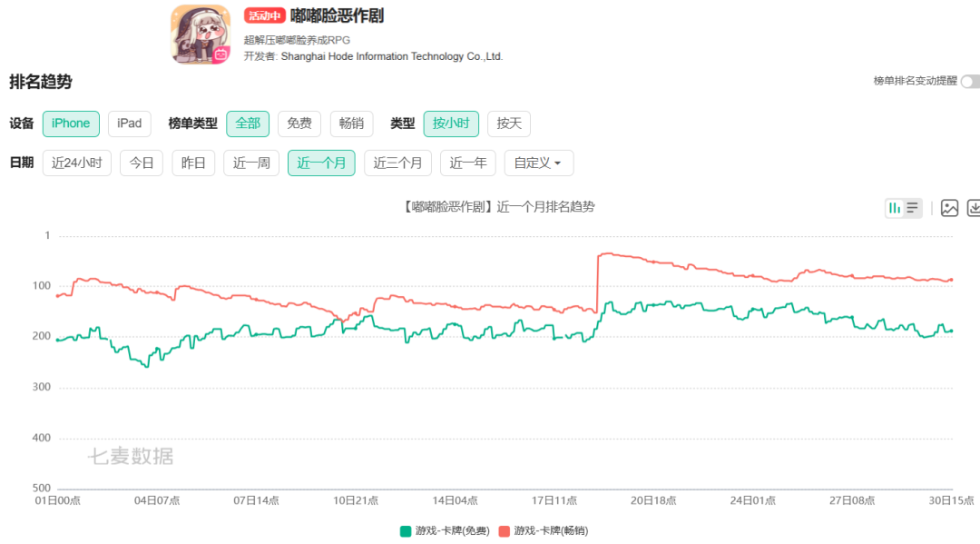The height and width of the screenshot is (544, 980).
Task: Select 近一年 date range
Action: tap(468, 163)
